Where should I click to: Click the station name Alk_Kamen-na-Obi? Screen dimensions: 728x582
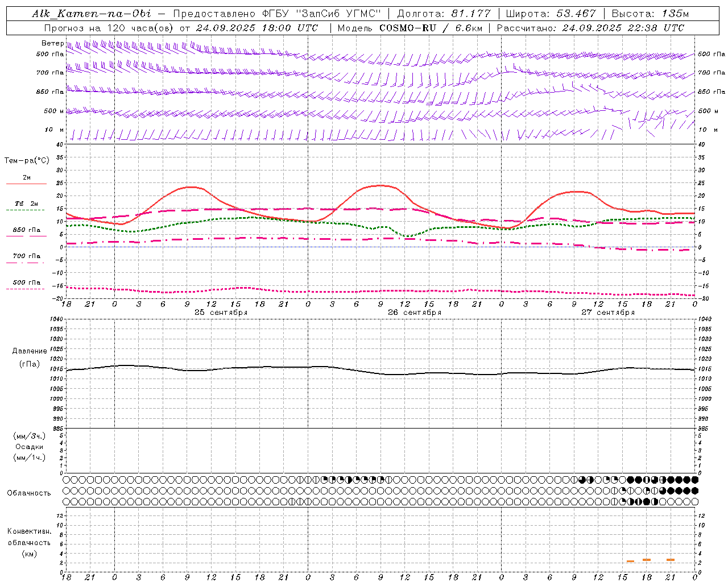(x=92, y=14)
